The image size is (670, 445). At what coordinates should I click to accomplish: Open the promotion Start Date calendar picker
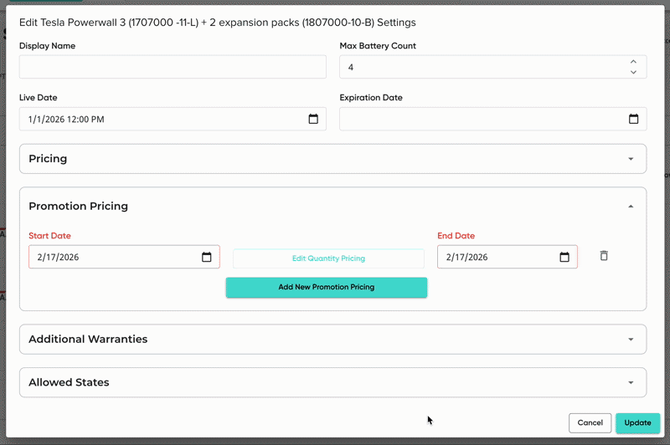pos(207,257)
